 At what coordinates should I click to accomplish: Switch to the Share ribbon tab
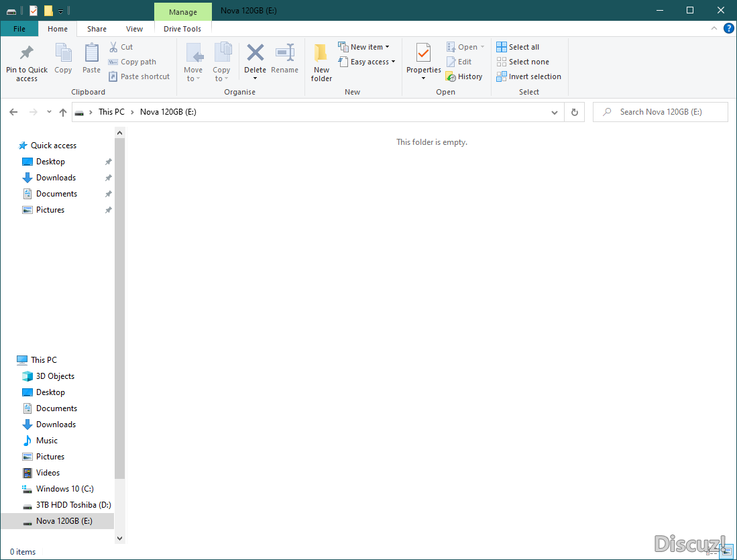click(97, 29)
